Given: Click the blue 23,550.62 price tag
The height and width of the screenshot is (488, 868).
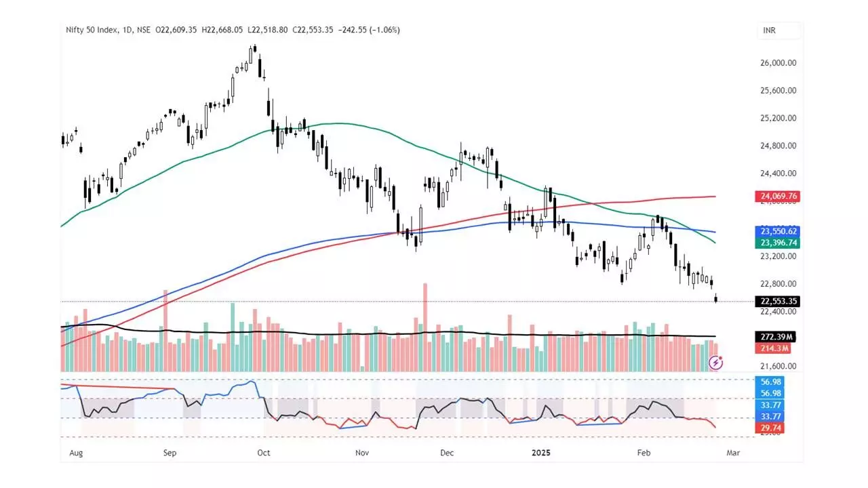Looking at the screenshot, I should (779, 231).
